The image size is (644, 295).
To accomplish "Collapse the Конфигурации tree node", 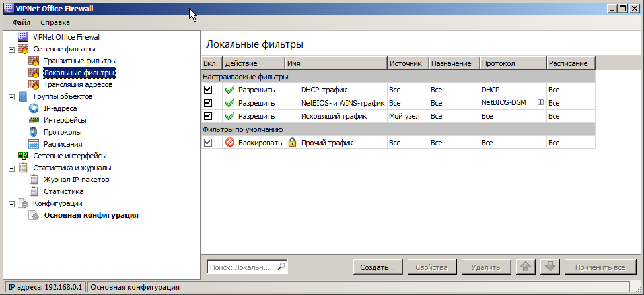I will pos(11,204).
